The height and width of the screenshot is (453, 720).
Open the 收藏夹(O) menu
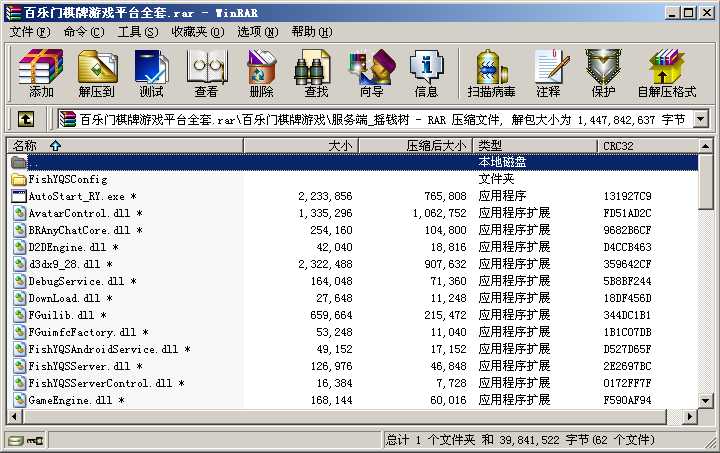coord(197,32)
